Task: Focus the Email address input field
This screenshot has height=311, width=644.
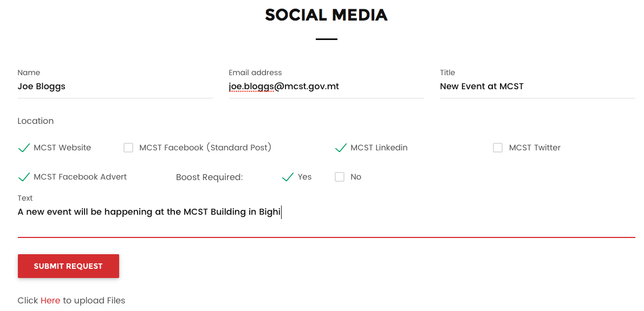Action: coord(326,87)
